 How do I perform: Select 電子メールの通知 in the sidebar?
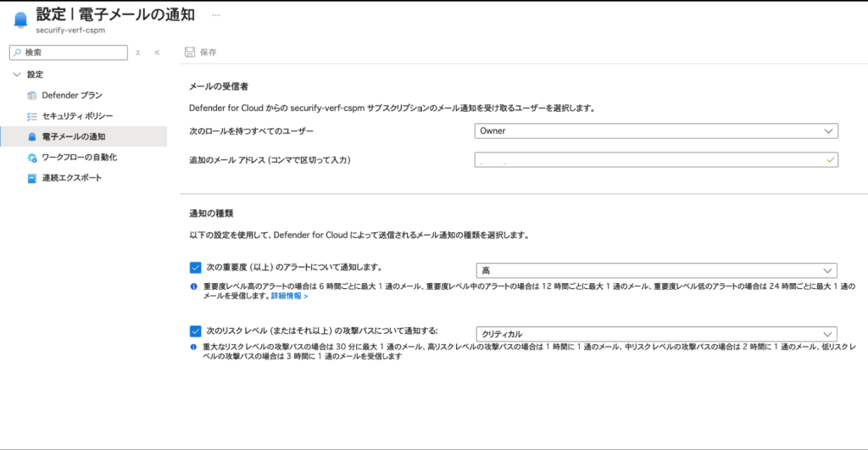[x=73, y=136]
